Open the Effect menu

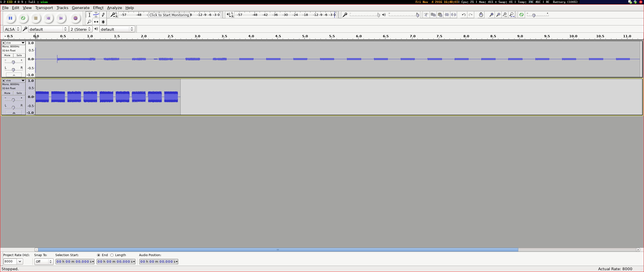[x=98, y=8]
